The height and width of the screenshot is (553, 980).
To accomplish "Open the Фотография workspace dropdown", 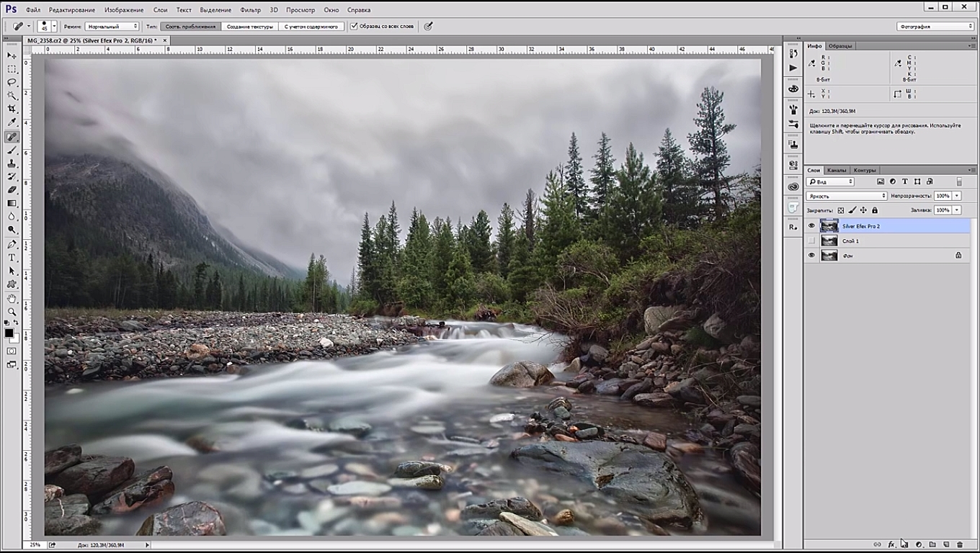I will [935, 27].
